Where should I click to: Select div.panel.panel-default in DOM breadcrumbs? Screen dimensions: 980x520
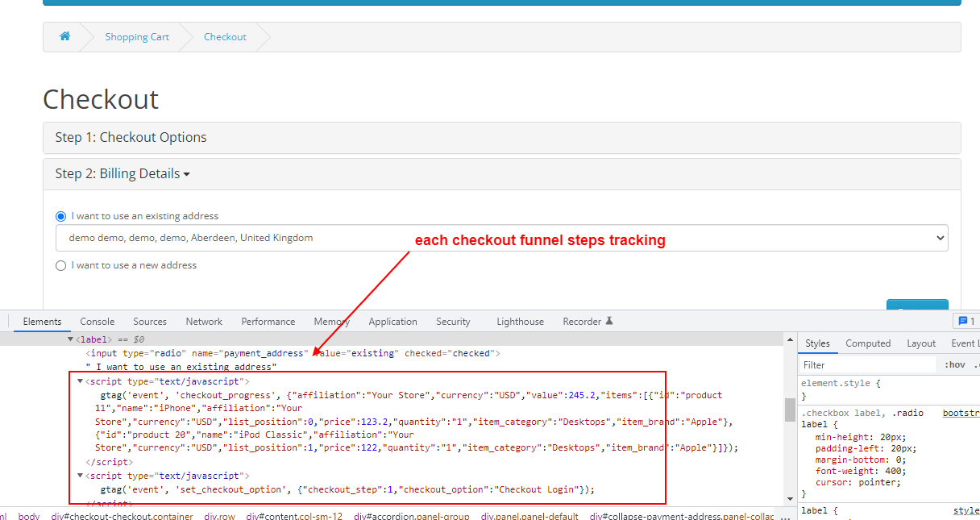pyautogui.click(x=530, y=516)
